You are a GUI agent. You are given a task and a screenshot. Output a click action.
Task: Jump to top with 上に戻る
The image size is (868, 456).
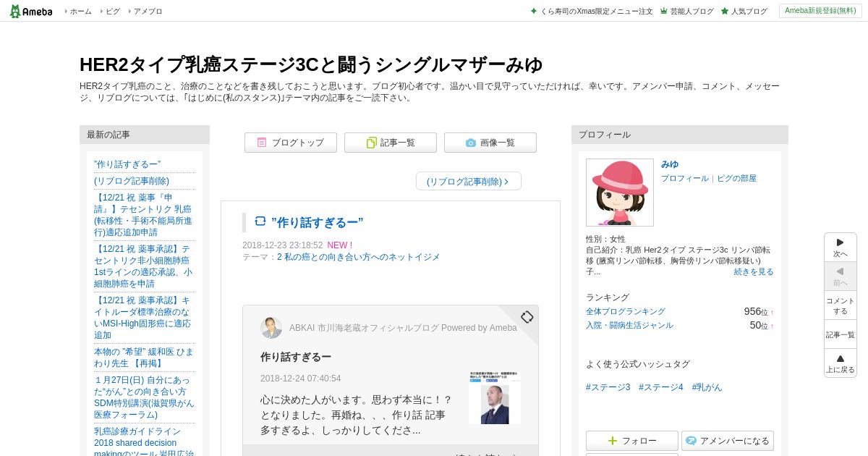pyautogui.click(x=841, y=363)
